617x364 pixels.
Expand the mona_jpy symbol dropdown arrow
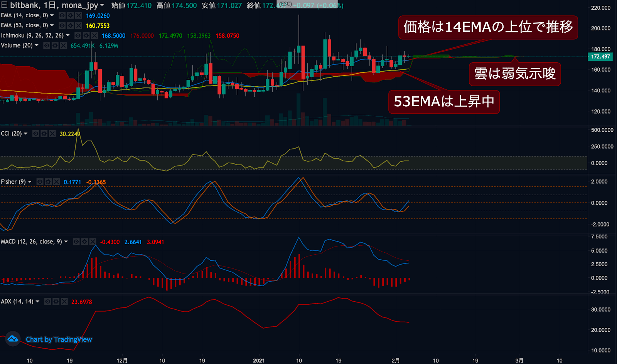point(102,5)
